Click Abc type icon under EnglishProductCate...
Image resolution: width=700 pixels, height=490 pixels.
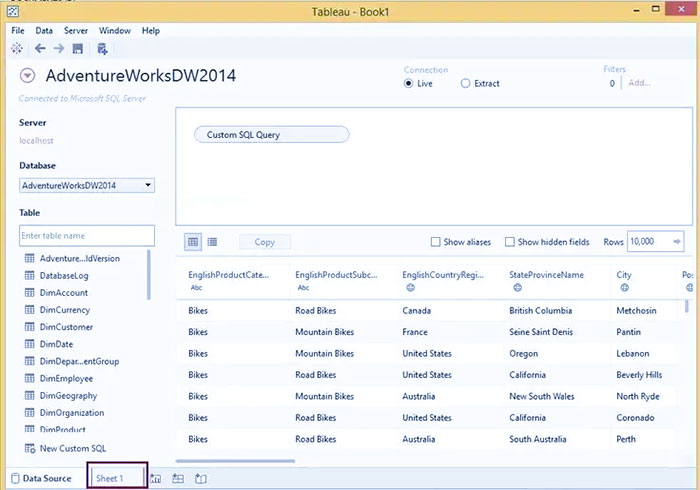[196, 288]
